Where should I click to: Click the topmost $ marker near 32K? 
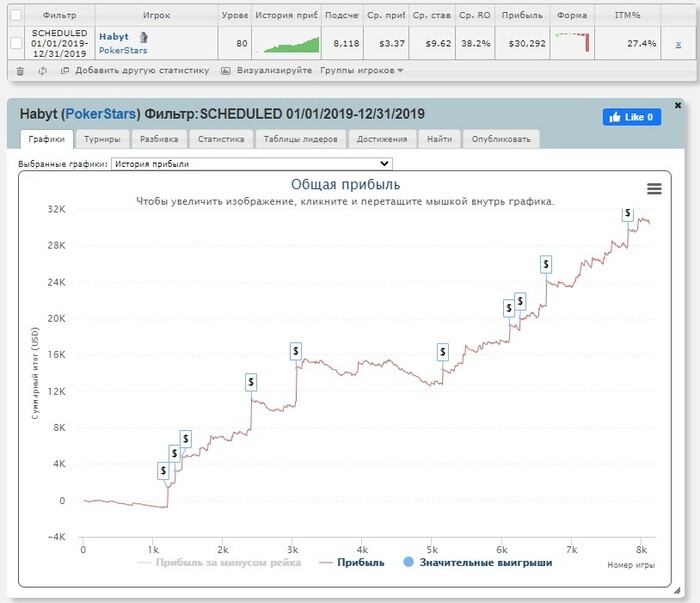point(628,214)
